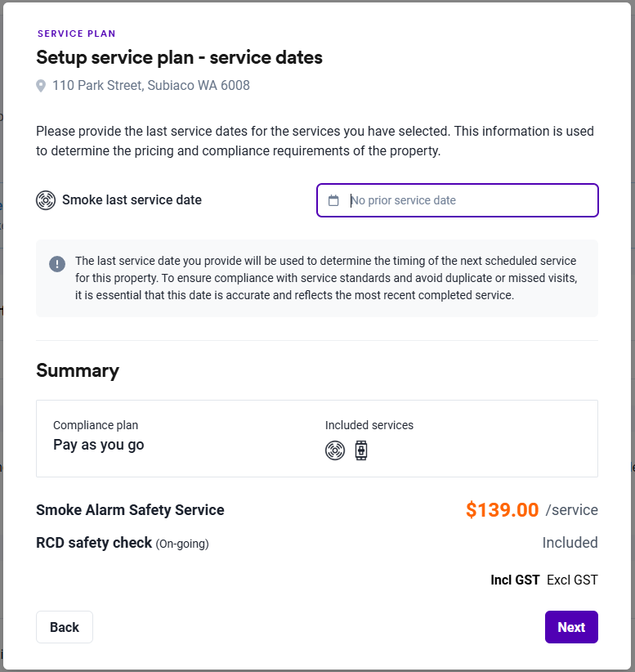Viewport: 635px width, 672px height.
Task: Click the Included text for RCD check
Action: pos(570,543)
